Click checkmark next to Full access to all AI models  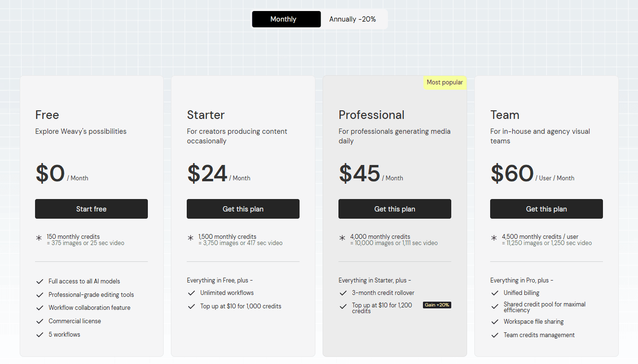click(40, 282)
